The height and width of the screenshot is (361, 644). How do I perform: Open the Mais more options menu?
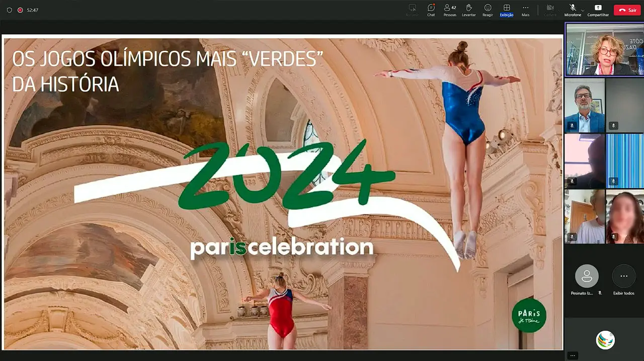point(525,10)
